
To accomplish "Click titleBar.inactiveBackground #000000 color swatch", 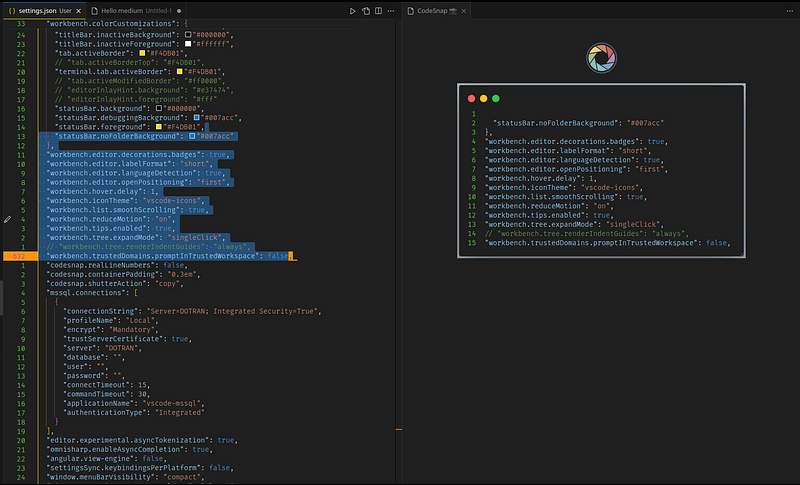I will point(188,35).
